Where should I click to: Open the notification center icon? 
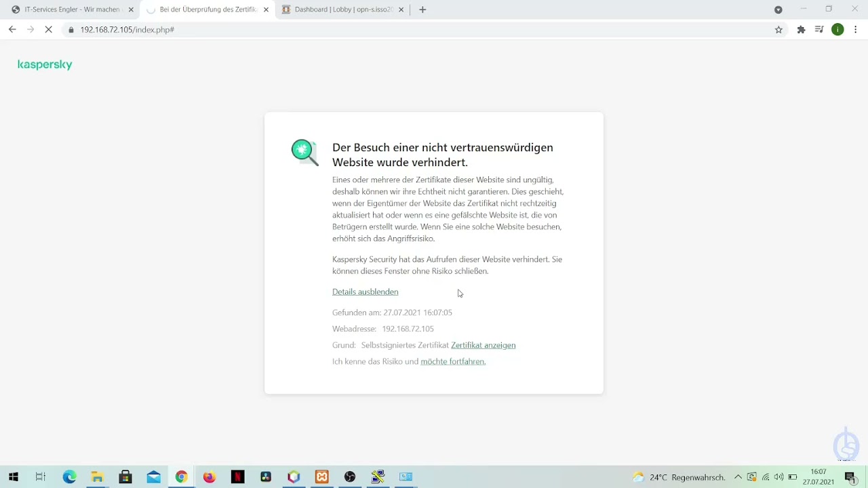(850, 477)
